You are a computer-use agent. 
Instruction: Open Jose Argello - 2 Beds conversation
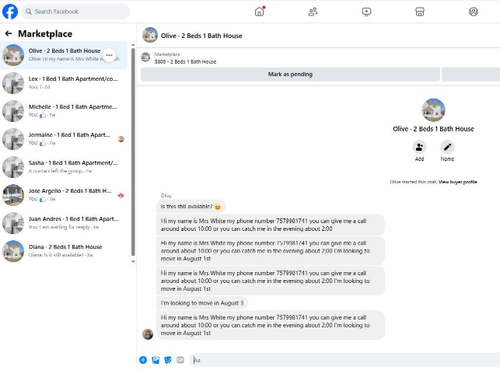64,195
